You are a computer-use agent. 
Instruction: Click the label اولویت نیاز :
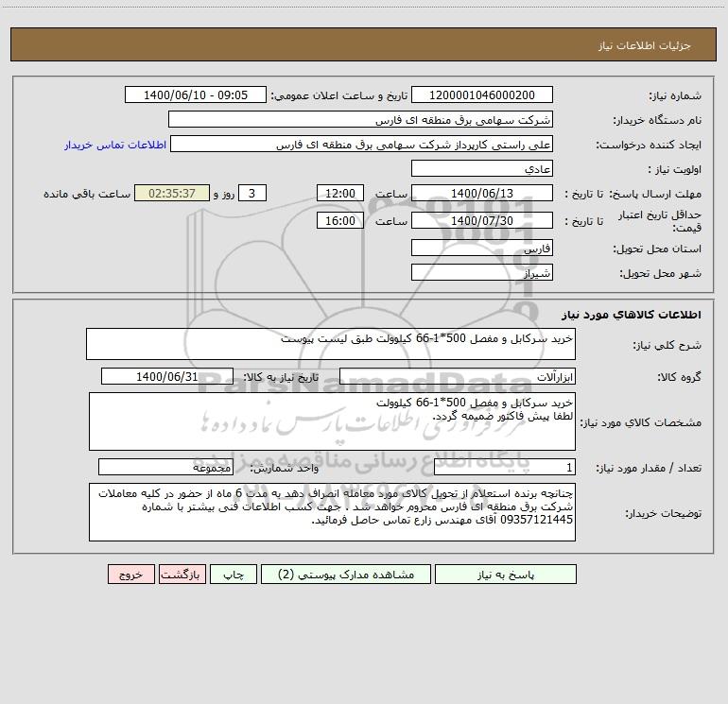[x=675, y=169]
